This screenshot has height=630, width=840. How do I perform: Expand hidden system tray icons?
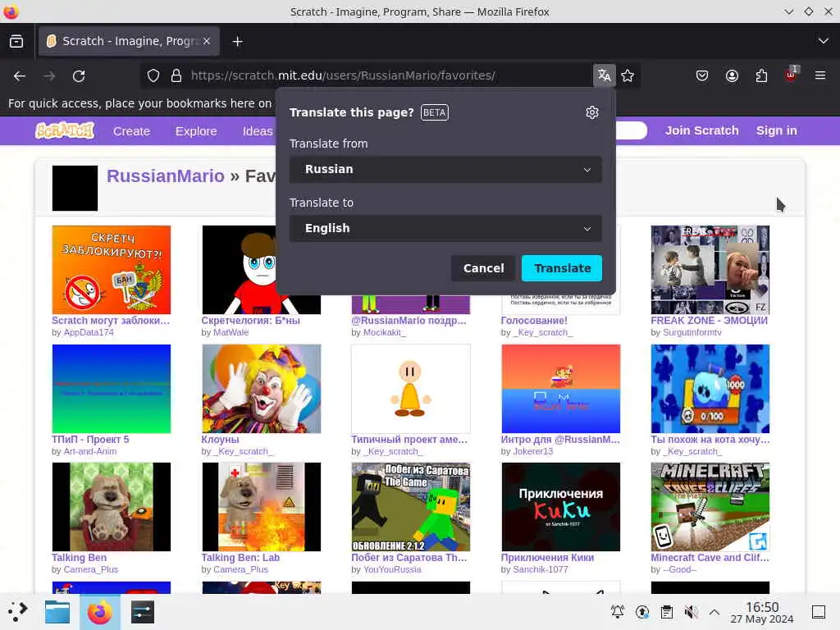click(x=714, y=611)
